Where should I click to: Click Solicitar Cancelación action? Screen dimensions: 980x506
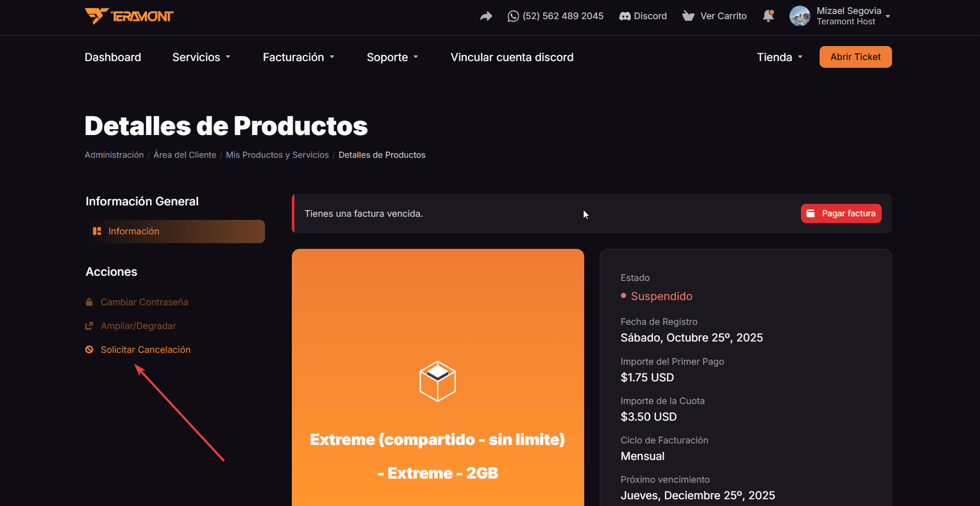[138, 350]
